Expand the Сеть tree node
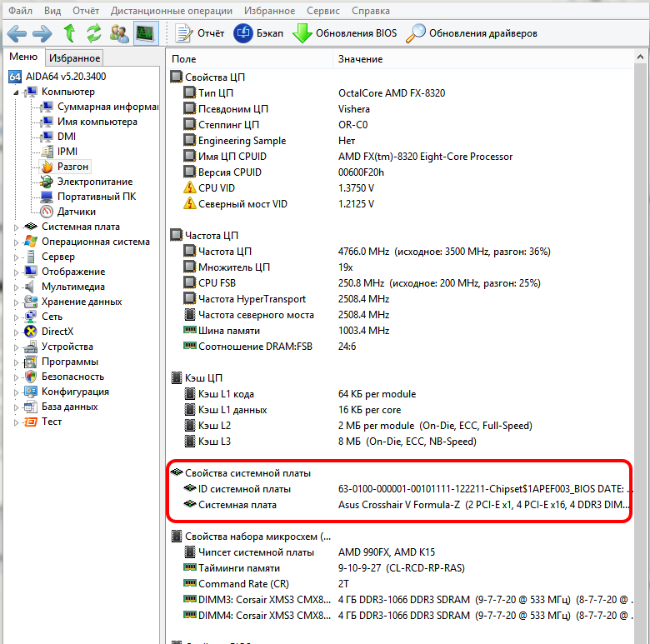 16,317
